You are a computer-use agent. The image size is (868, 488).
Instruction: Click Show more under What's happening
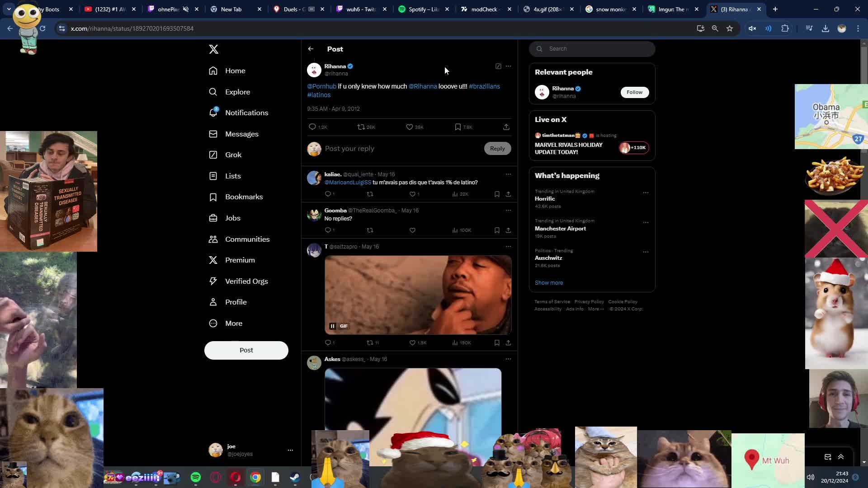click(549, 283)
